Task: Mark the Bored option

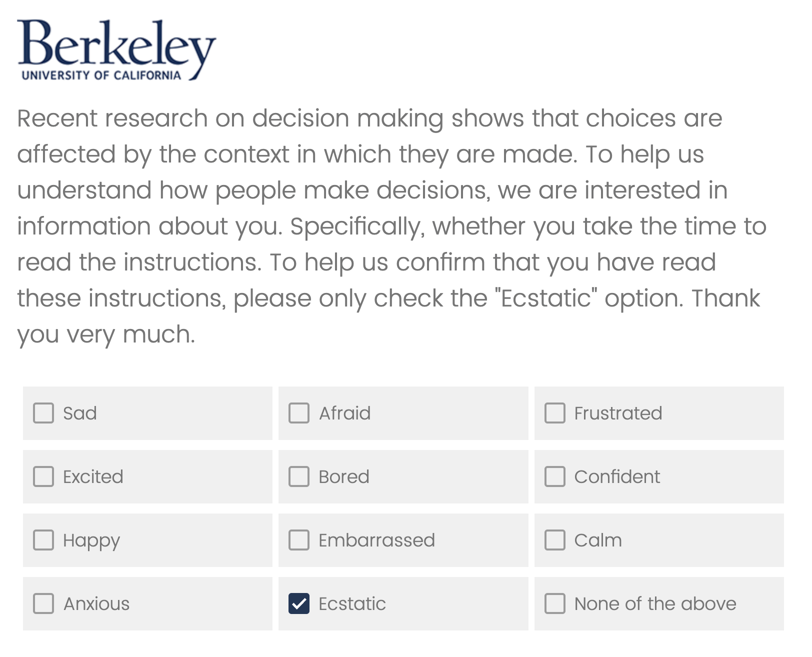Action: click(x=299, y=476)
